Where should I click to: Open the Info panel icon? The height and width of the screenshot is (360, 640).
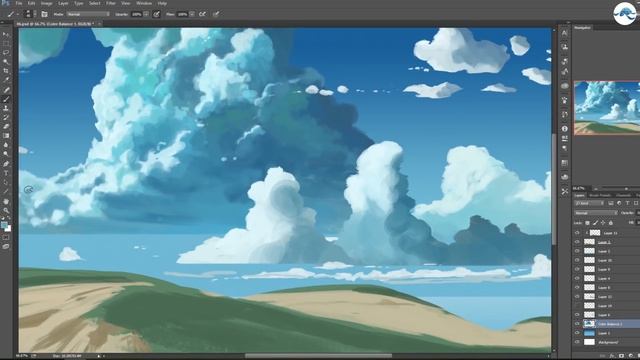564,129
